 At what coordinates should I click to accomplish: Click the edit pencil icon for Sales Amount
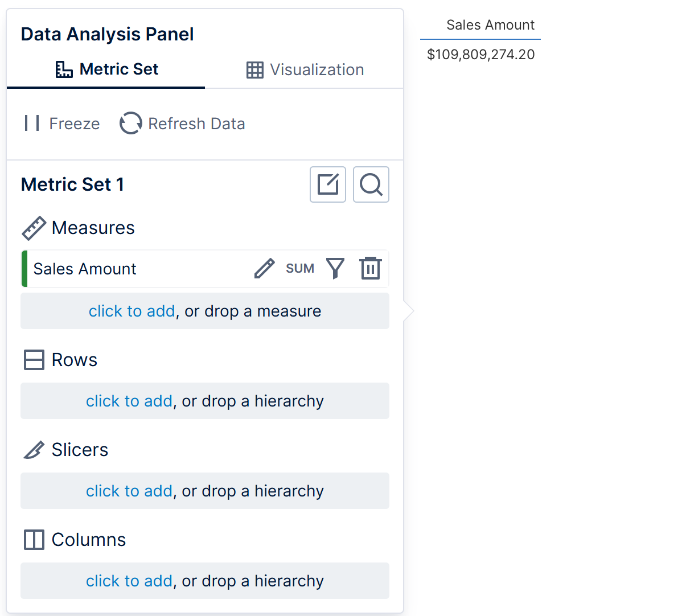click(265, 268)
